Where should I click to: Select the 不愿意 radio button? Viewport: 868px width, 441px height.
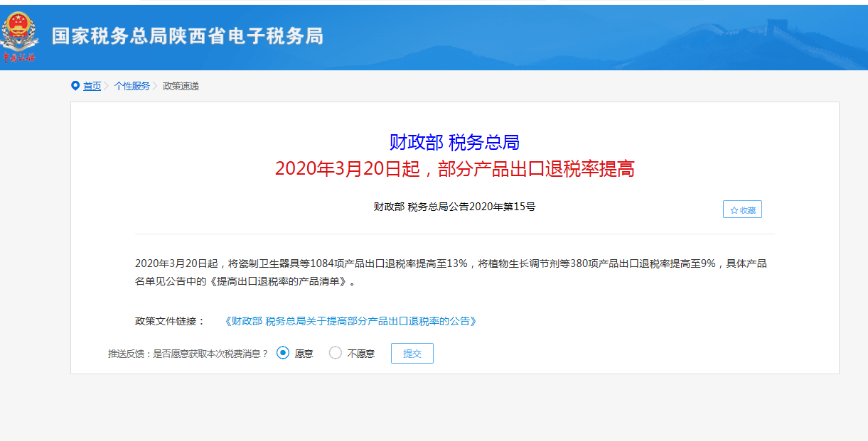pos(336,352)
